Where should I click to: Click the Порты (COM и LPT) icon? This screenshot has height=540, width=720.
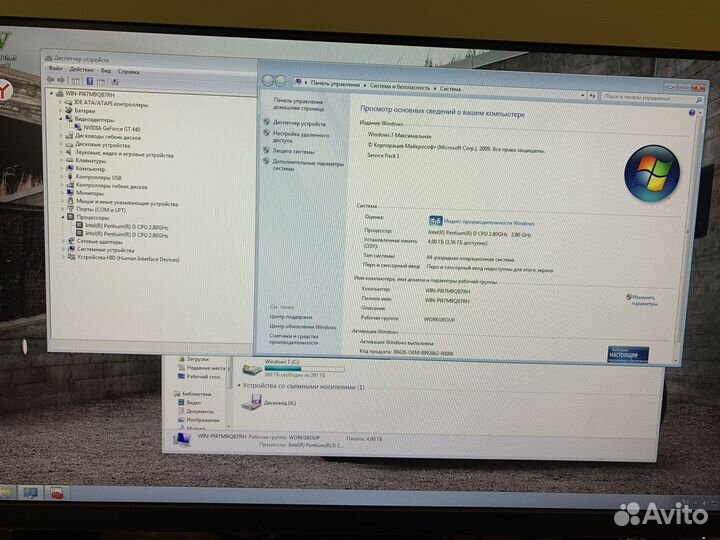(70, 209)
